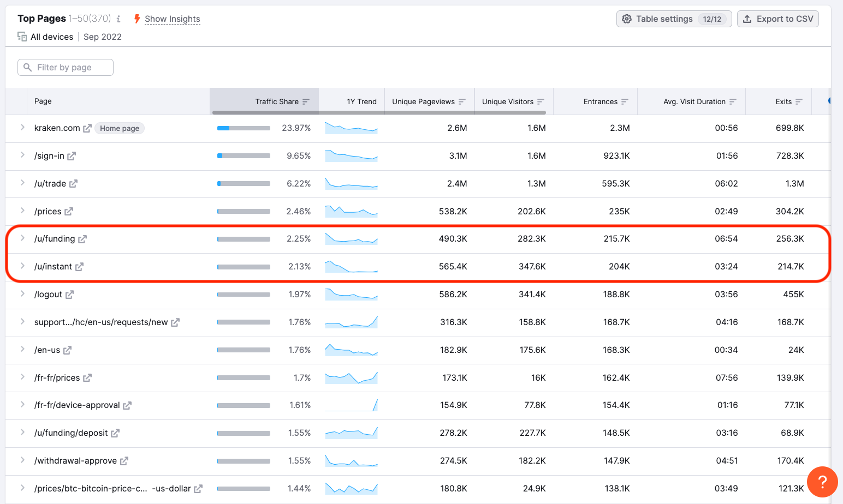This screenshot has width=843, height=504.
Task: Open external link icon for /logout
Action: (69, 295)
